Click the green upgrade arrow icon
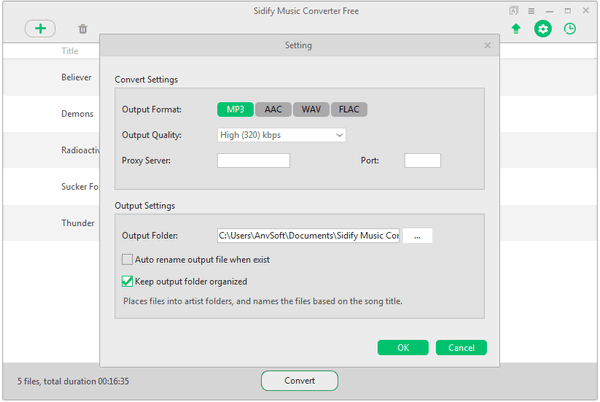The image size is (600, 402). 516,29
